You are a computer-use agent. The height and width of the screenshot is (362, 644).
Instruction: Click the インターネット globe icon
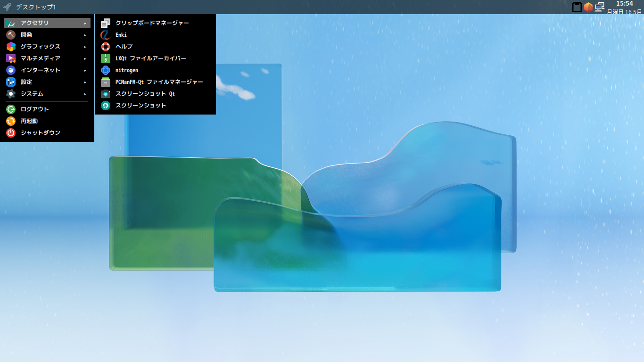click(11, 70)
